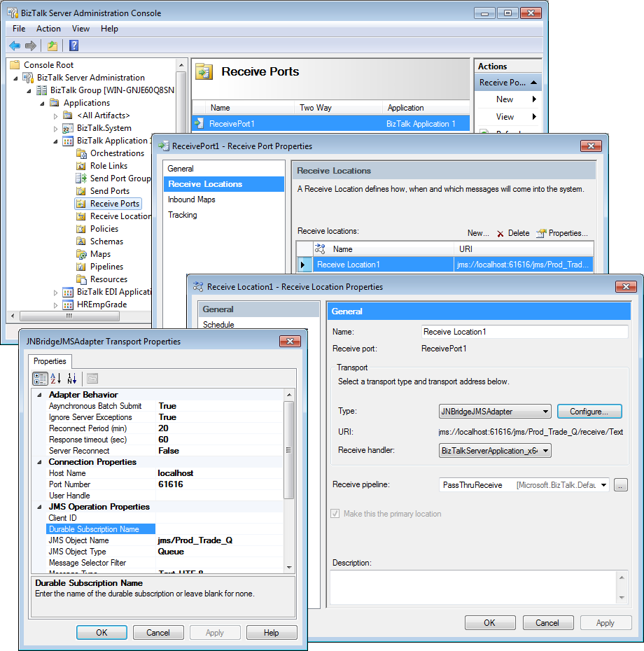The image size is (644, 651).
Task: Open the Receive handler dropdown
Action: tap(495, 451)
